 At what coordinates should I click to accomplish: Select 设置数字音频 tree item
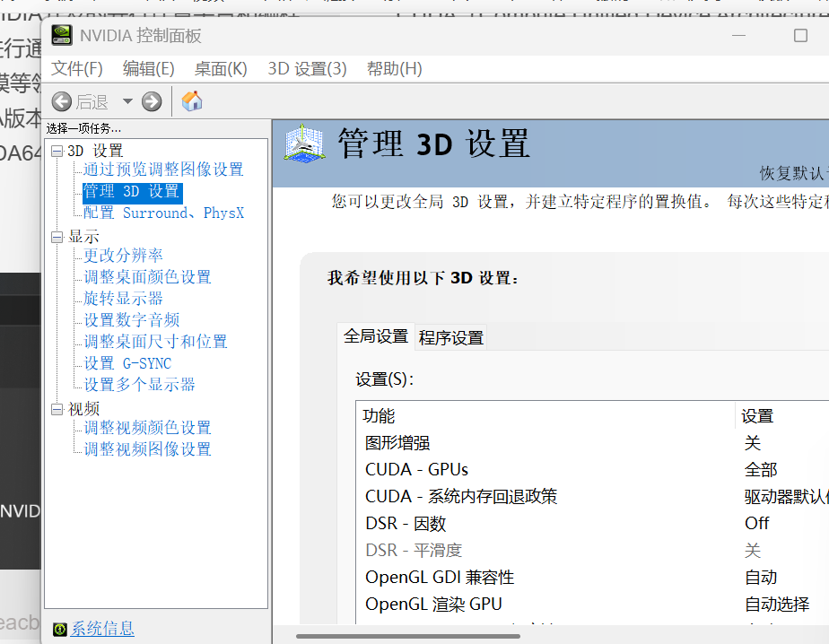click(x=132, y=320)
